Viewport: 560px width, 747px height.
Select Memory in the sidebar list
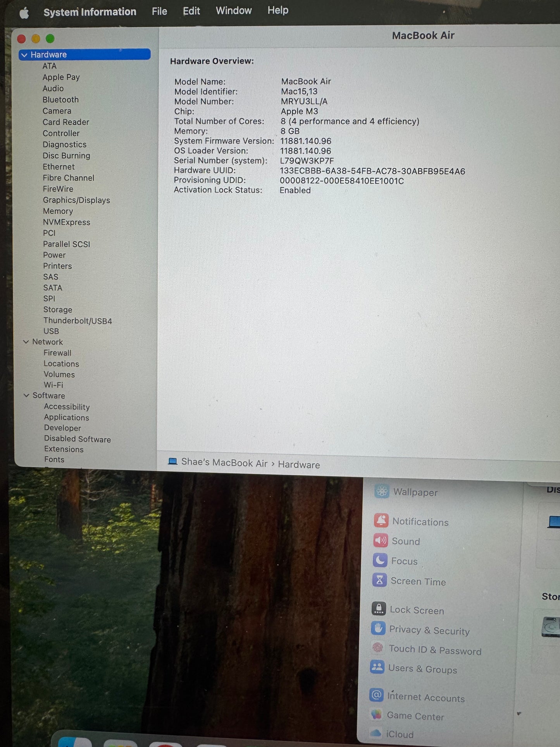point(58,211)
